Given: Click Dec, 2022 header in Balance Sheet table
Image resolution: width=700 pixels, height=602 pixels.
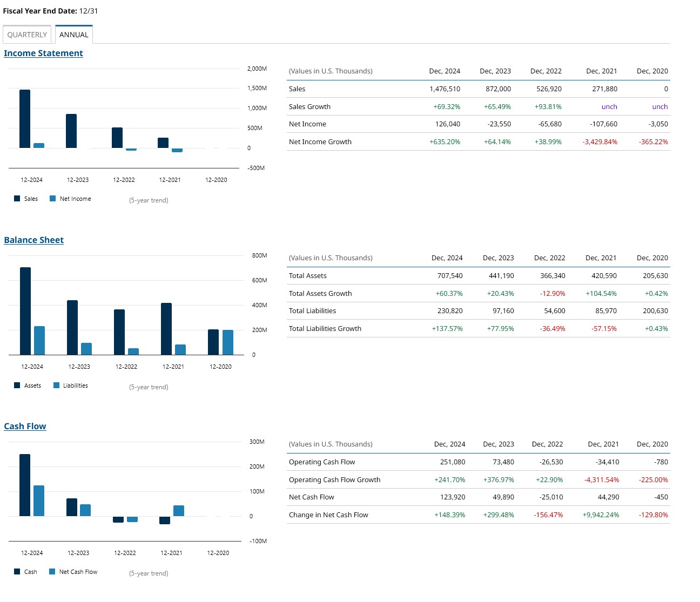Looking at the screenshot, I should pos(549,258).
